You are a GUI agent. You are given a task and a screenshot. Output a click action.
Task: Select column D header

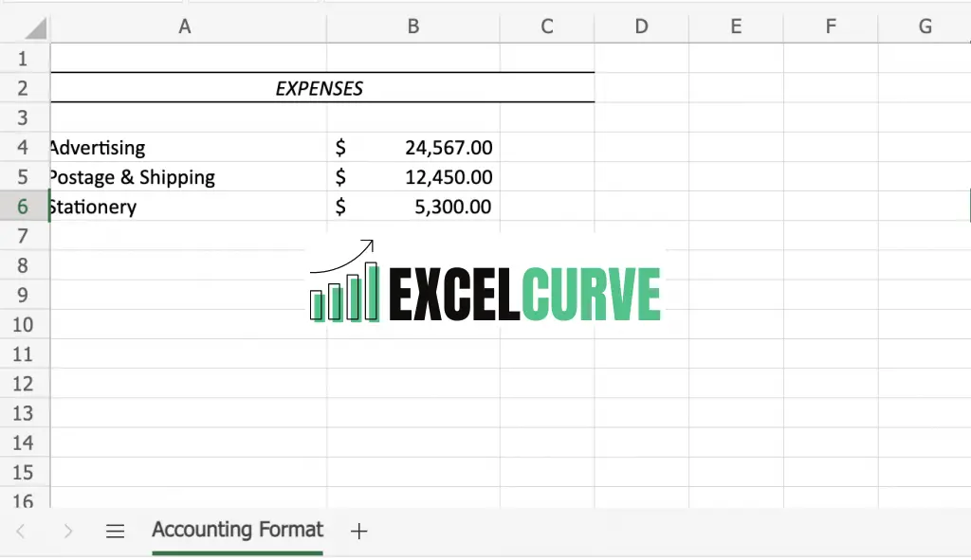click(642, 27)
